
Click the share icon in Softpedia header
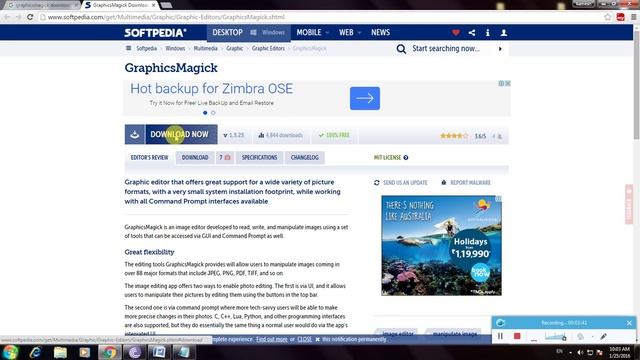point(471,33)
